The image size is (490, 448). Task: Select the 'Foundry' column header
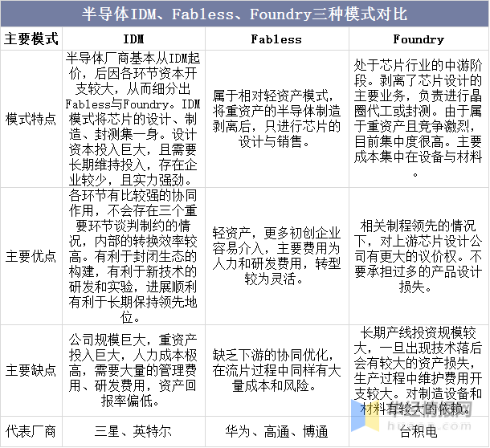pos(419,39)
